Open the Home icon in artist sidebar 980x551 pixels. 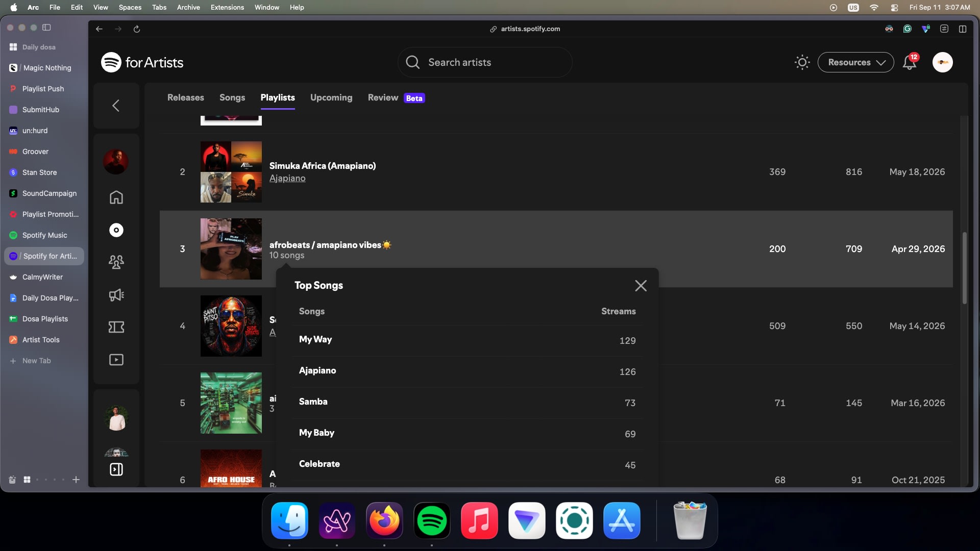(x=116, y=197)
